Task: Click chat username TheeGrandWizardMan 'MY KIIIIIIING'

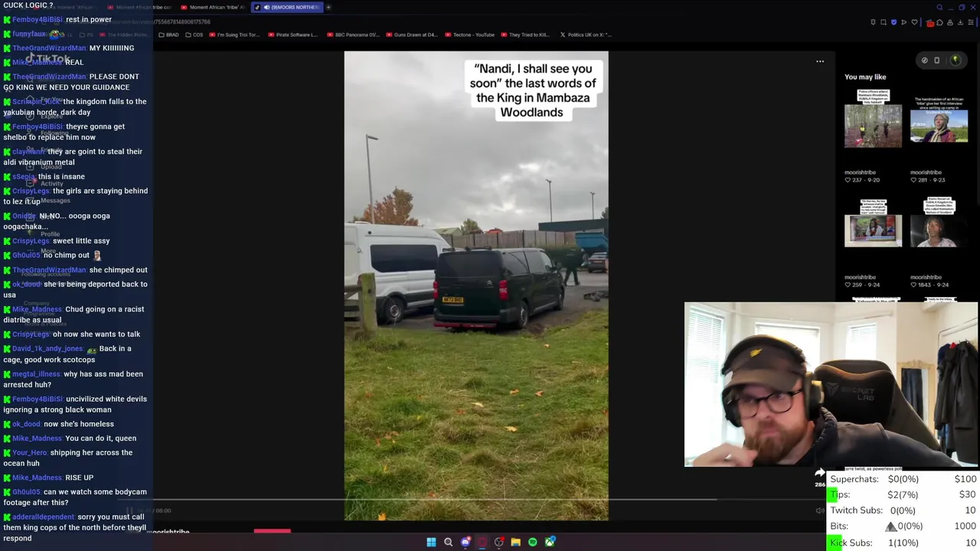Action: pos(49,48)
